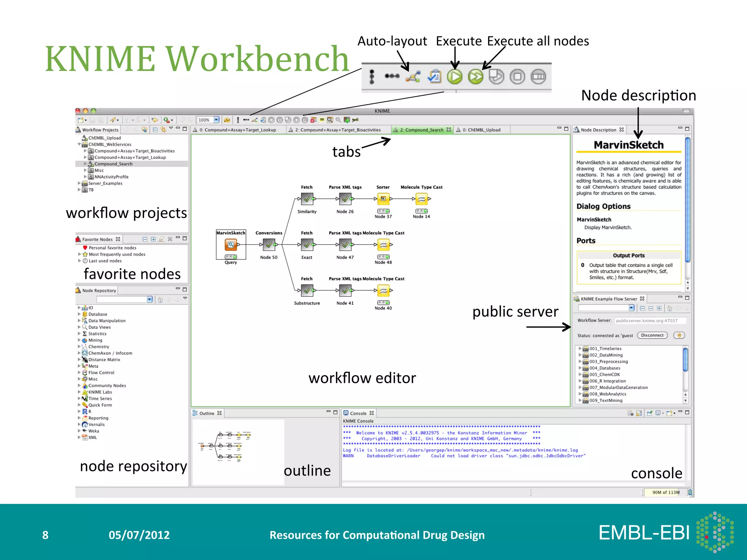The width and height of the screenshot is (747, 560).
Task: Click Execute all nodes double-arrow icon
Action: 475,77
